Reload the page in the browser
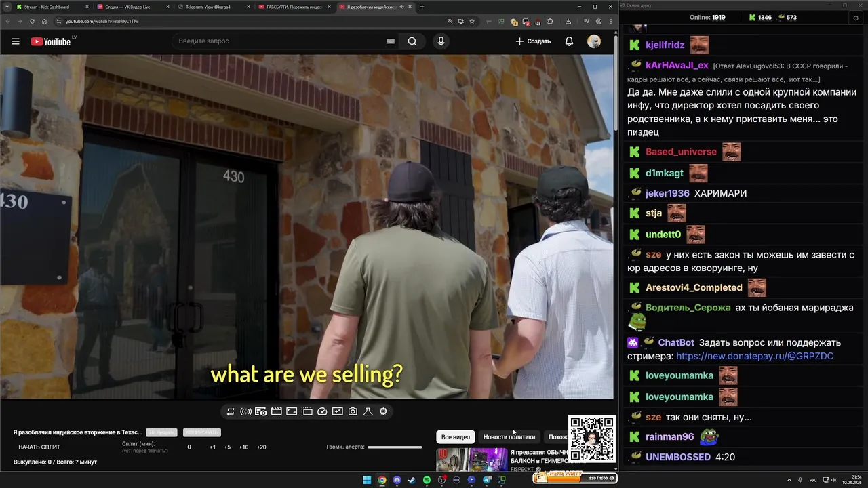This screenshot has height=488, width=868. pyautogui.click(x=31, y=21)
